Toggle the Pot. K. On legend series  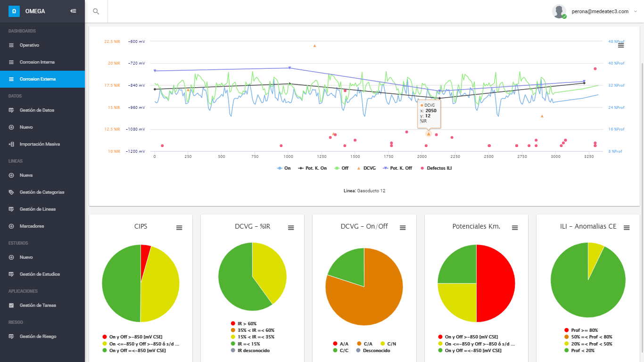[312, 168]
